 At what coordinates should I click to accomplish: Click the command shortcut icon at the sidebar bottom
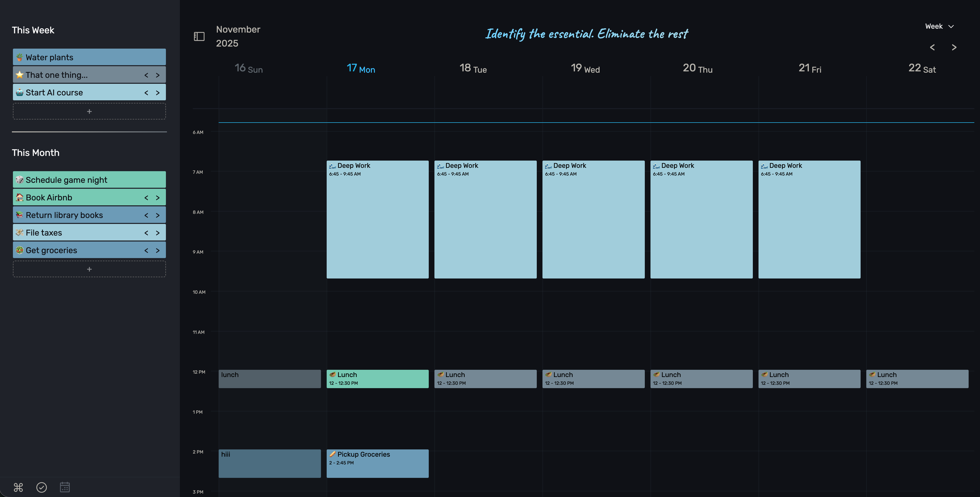(x=18, y=487)
